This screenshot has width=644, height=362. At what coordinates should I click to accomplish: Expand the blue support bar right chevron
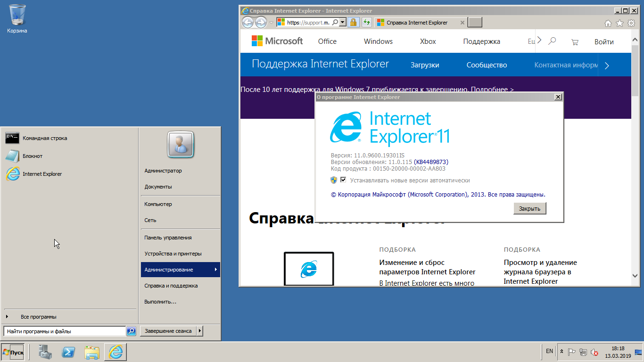607,66
